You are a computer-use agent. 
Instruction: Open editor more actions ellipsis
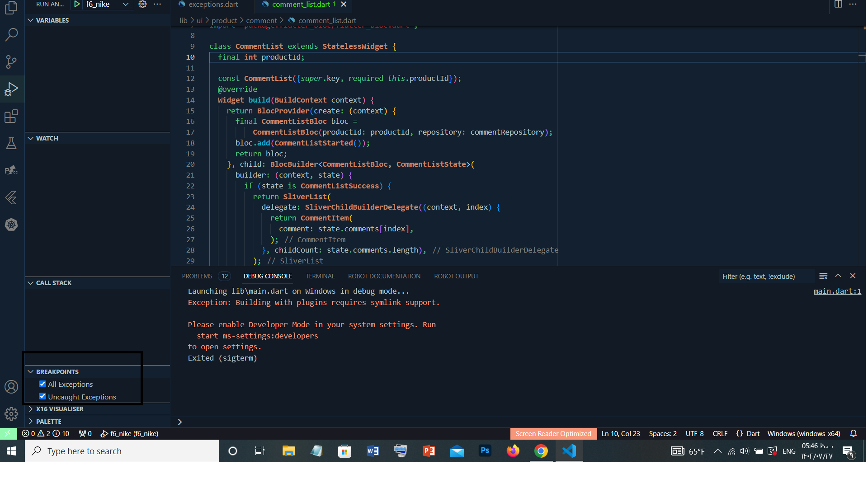(x=853, y=4)
